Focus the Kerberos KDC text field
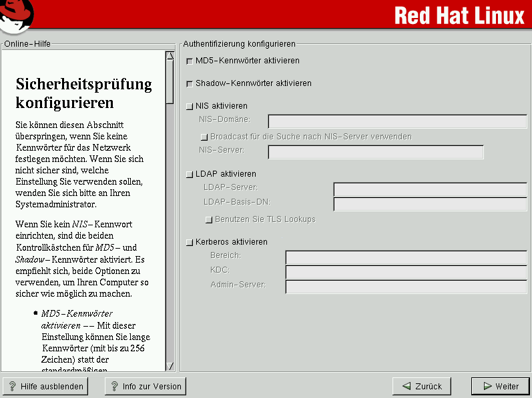 pyautogui.click(x=406, y=272)
